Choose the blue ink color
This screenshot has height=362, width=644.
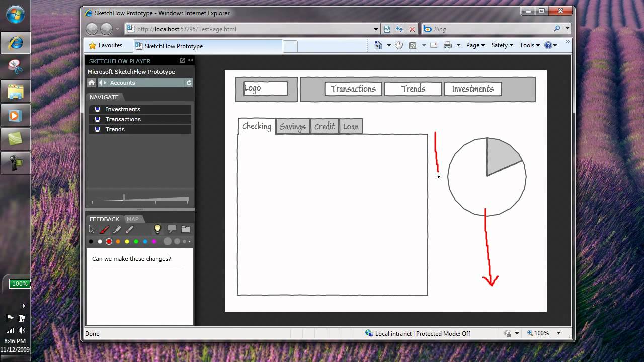(145, 242)
